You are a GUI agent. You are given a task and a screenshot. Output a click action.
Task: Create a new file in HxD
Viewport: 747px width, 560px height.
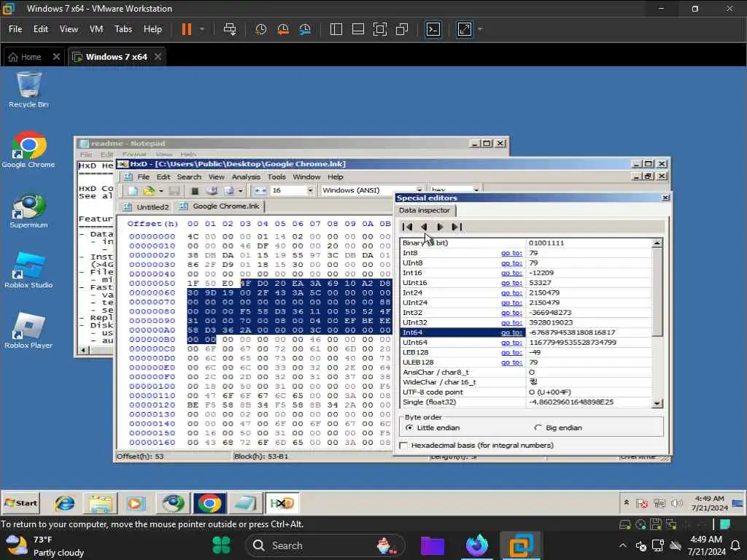pyautogui.click(x=133, y=191)
